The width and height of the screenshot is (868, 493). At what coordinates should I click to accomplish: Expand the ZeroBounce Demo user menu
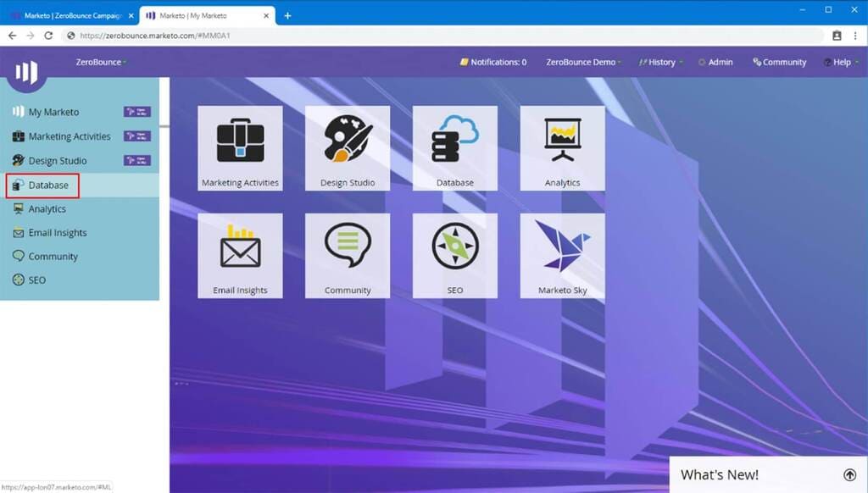coord(583,62)
